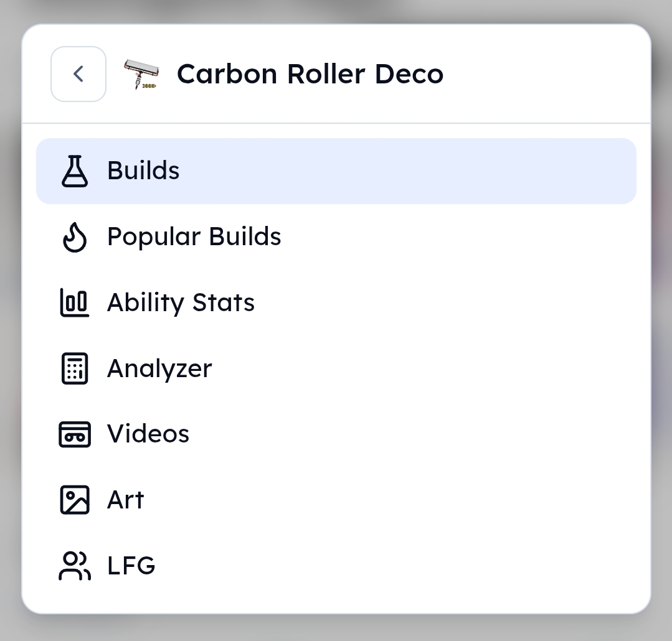
Task: Click the bar chart icon for Ability Stats
Action: coord(75,302)
